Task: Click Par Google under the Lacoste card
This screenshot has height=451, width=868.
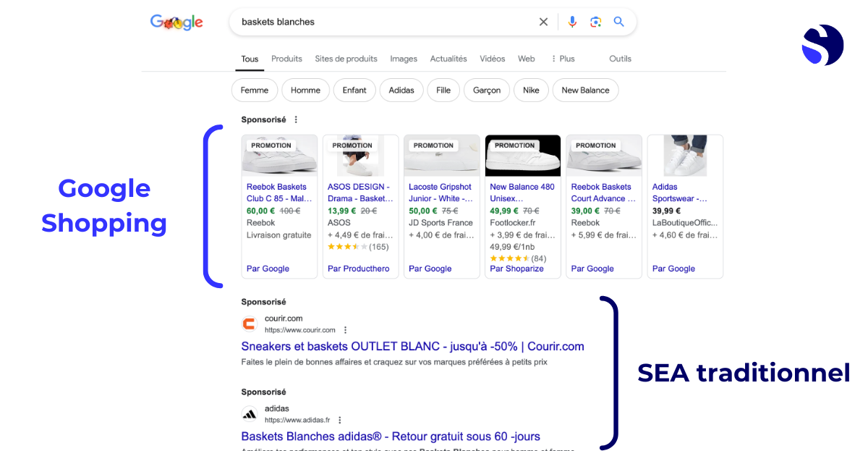Action: (430, 269)
